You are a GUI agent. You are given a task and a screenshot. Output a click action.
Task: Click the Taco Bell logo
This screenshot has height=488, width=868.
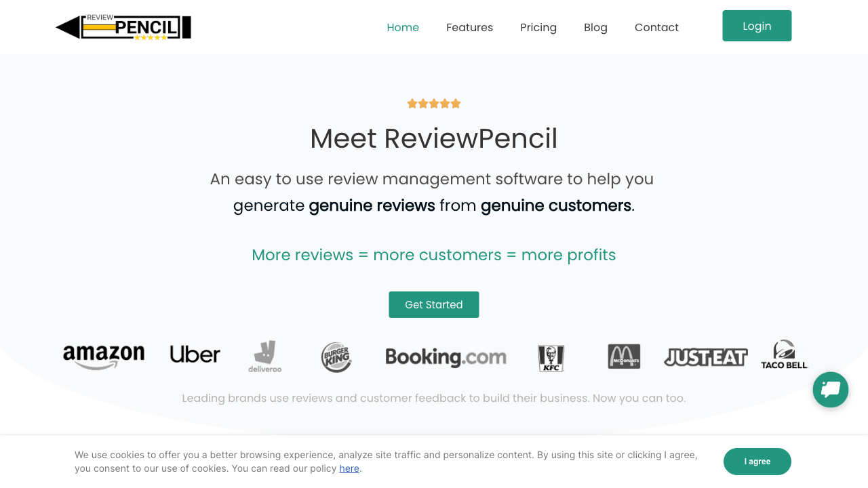[x=784, y=355]
